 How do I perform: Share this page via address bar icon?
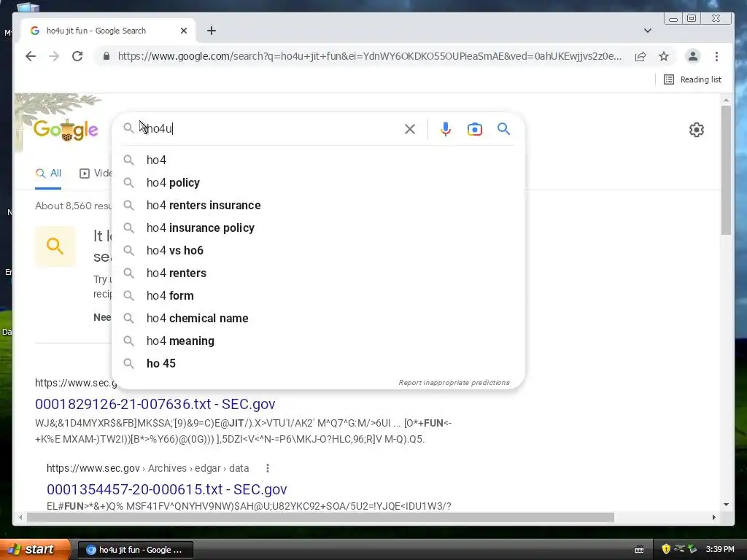coord(640,56)
